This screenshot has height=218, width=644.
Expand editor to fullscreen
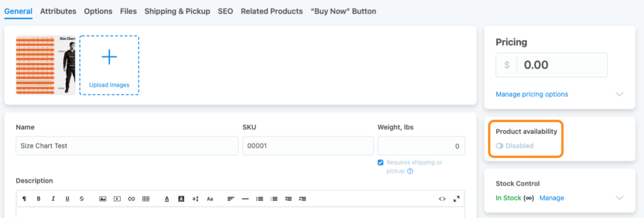click(x=456, y=199)
